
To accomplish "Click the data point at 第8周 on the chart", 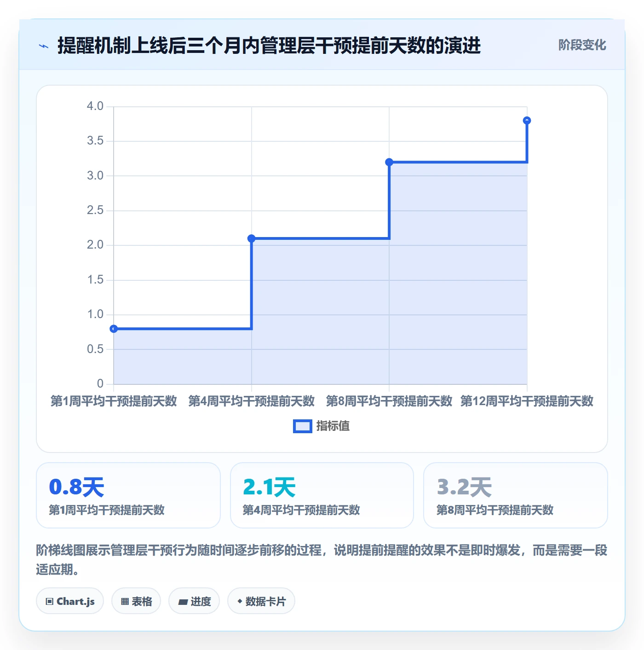I will [x=389, y=162].
